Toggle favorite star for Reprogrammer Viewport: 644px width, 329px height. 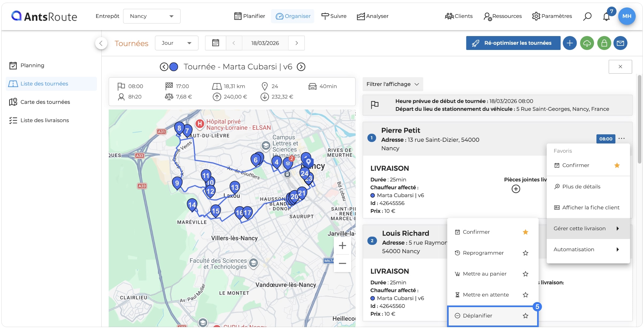[525, 253]
